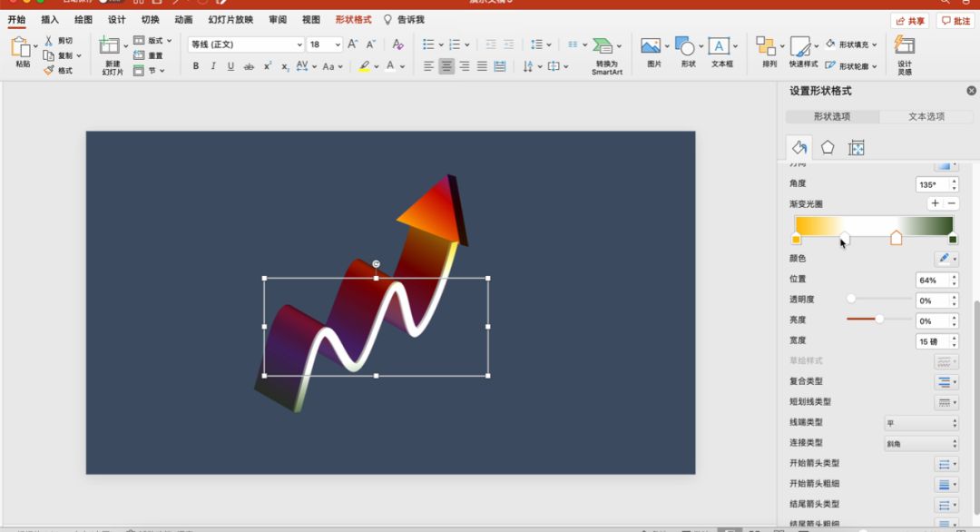Viewport: 980px width, 532px height.
Task: Click the Format painter brush icon
Action: point(49,71)
